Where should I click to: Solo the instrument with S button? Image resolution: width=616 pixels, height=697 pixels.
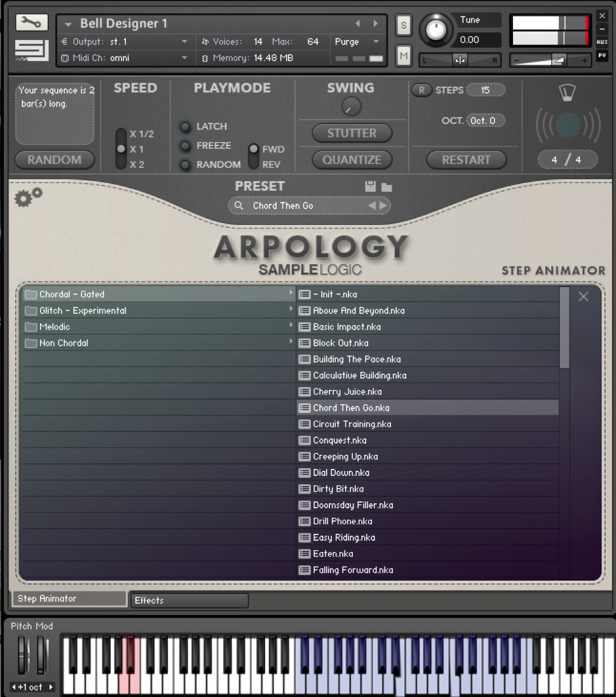[x=403, y=25]
